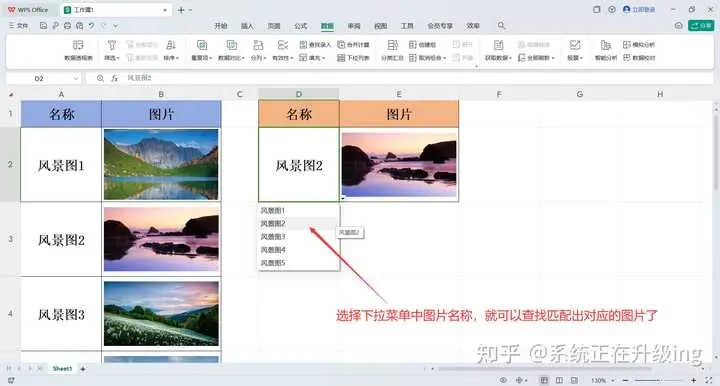Click the save icon in quick toolbar
This screenshot has width=720, height=386.
[43, 26]
